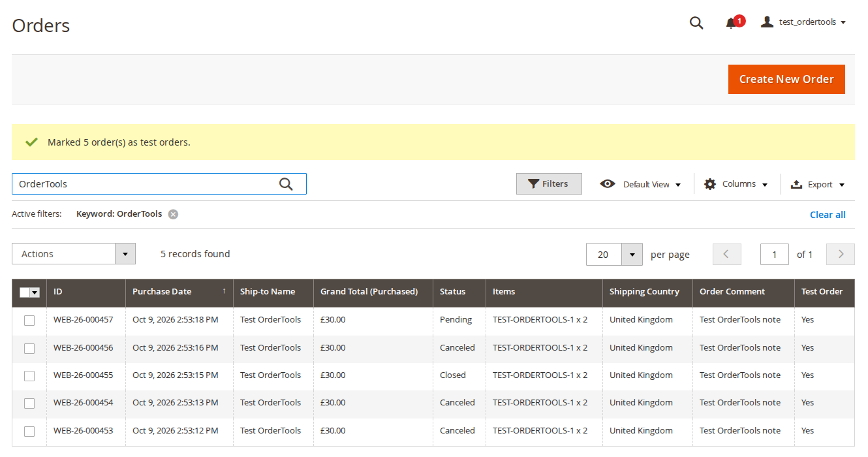Click the eye icon for Default View
Screen dimensions: 868x457
(608, 184)
